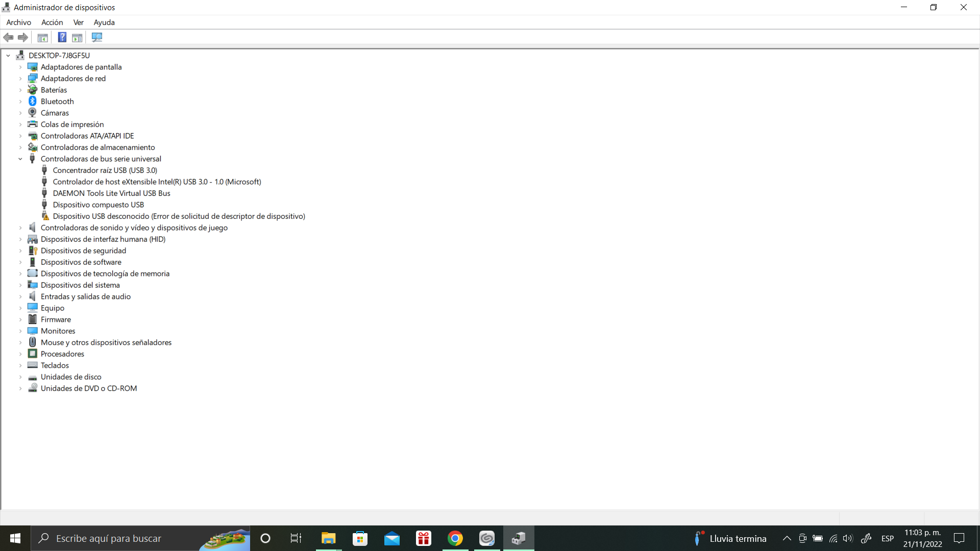Open the Acción menu
The height and width of the screenshot is (551, 980).
coord(52,22)
